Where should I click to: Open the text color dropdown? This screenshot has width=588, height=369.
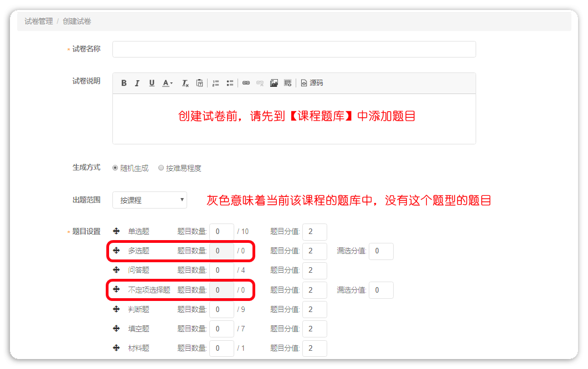168,83
